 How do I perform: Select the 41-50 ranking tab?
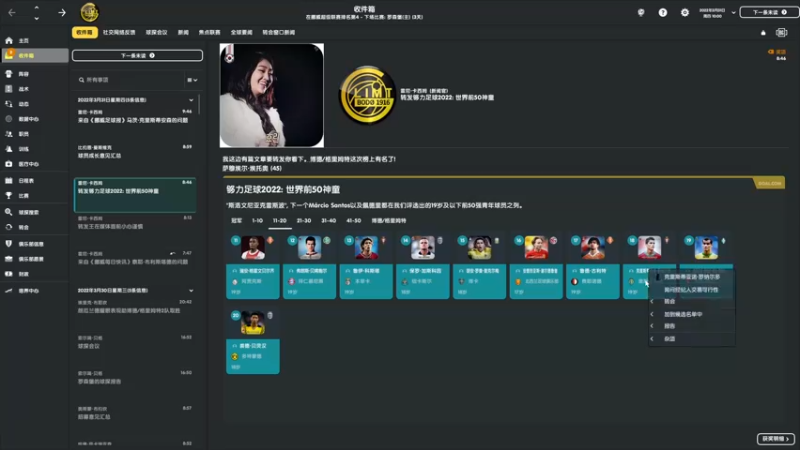pos(354,220)
